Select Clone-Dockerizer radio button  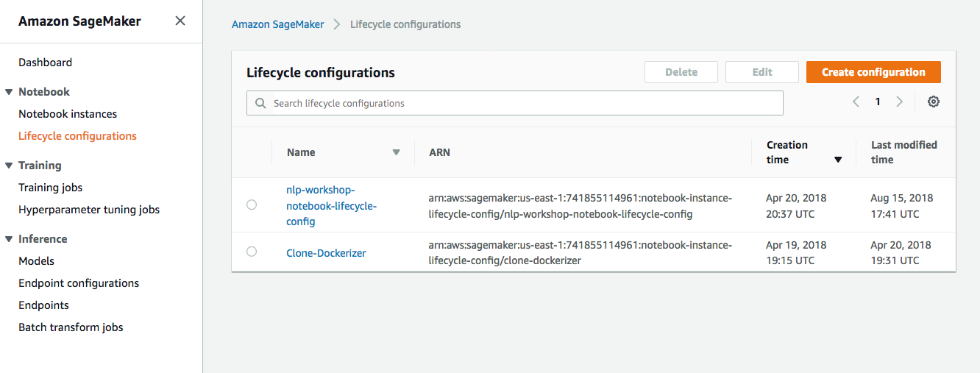[x=252, y=252]
